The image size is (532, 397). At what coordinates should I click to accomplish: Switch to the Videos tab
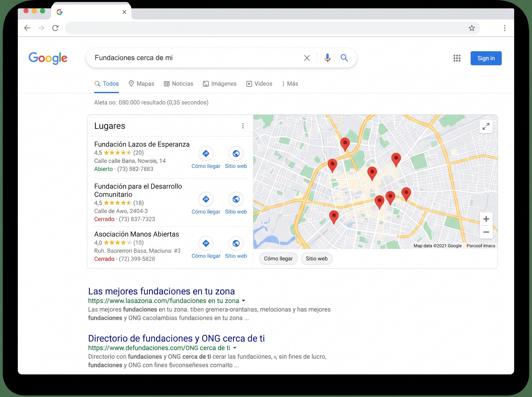[x=259, y=84]
